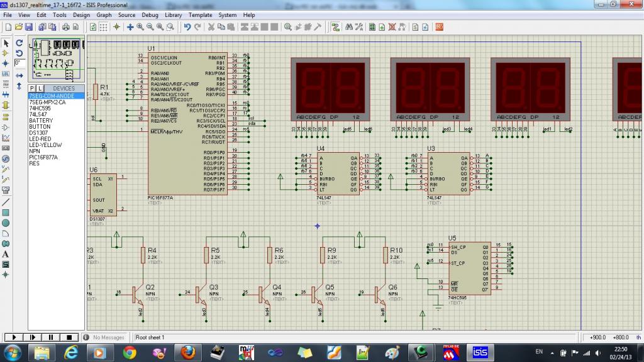Choose 74HC595 from the devices list
This screenshot has height=362, width=644.
tap(40, 108)
